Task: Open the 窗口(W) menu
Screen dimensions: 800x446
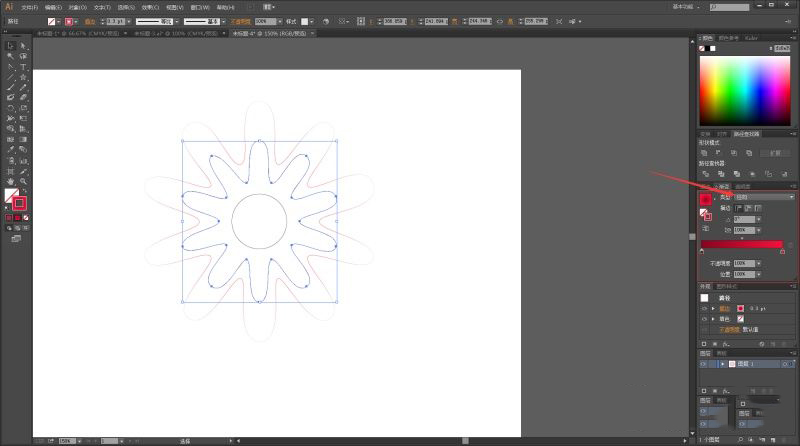Action: (199, 8)
